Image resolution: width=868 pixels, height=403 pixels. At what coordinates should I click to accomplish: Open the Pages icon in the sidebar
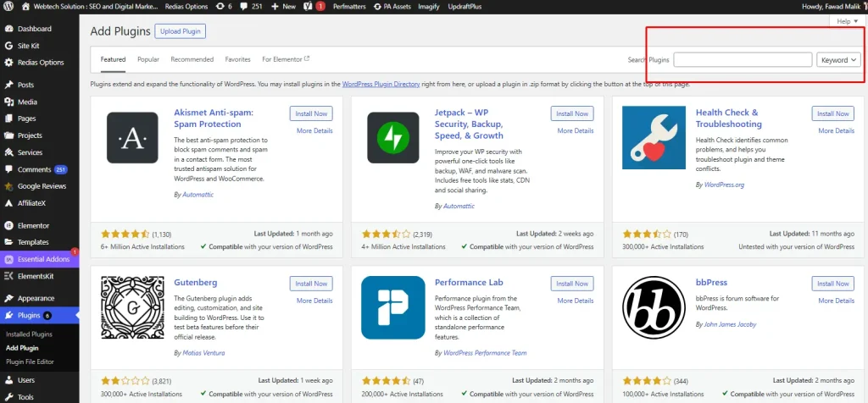coord(8,119)
